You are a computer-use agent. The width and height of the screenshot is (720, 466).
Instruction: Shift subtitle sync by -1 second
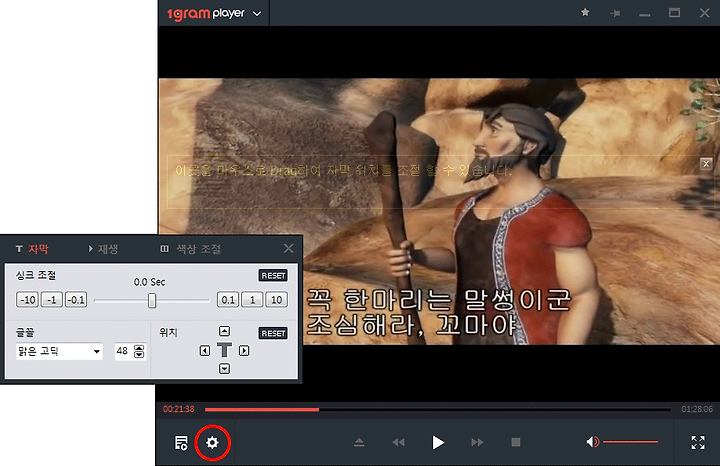(x=51, y=300)
